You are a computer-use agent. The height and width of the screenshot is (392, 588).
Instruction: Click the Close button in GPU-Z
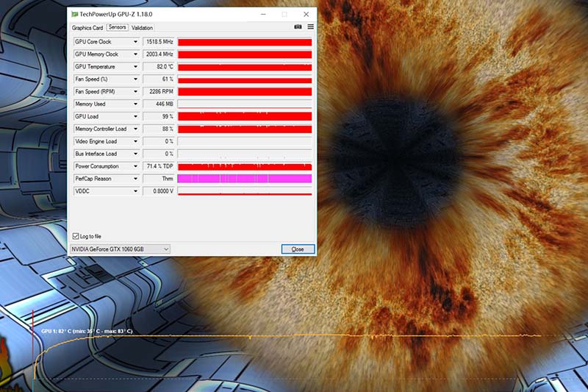298,249
